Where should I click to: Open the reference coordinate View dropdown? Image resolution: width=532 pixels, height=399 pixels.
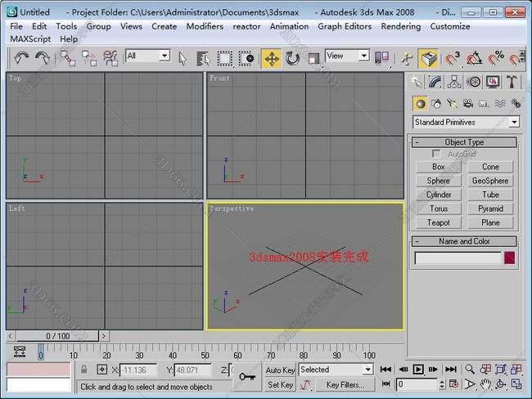coord(347,56)
